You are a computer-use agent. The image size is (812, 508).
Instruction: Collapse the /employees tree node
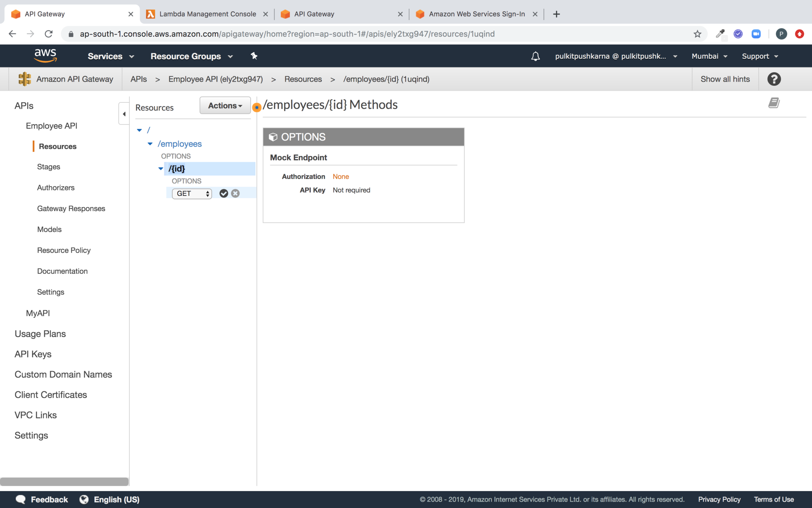(150, 144)
